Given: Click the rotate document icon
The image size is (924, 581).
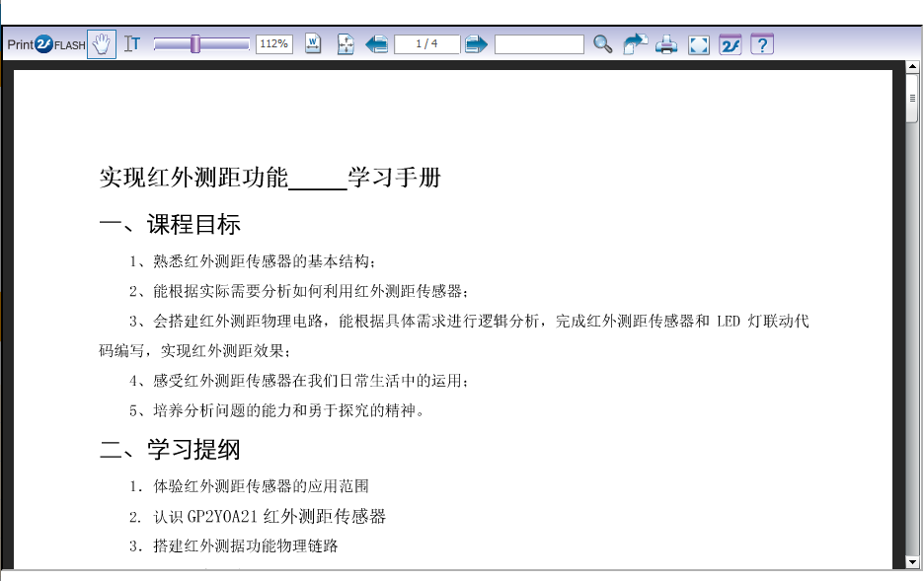Looking at the screenshot, I should [x=635, y=44].
